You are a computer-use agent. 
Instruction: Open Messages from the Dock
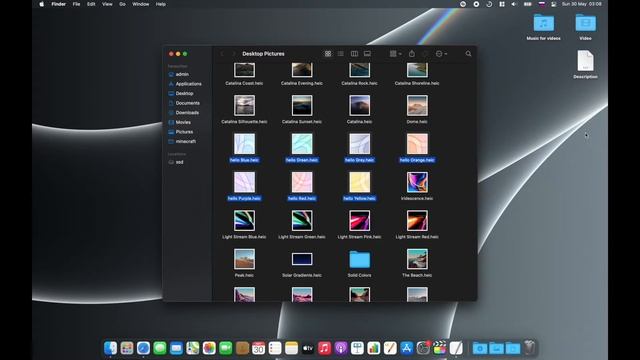point(160,348)
